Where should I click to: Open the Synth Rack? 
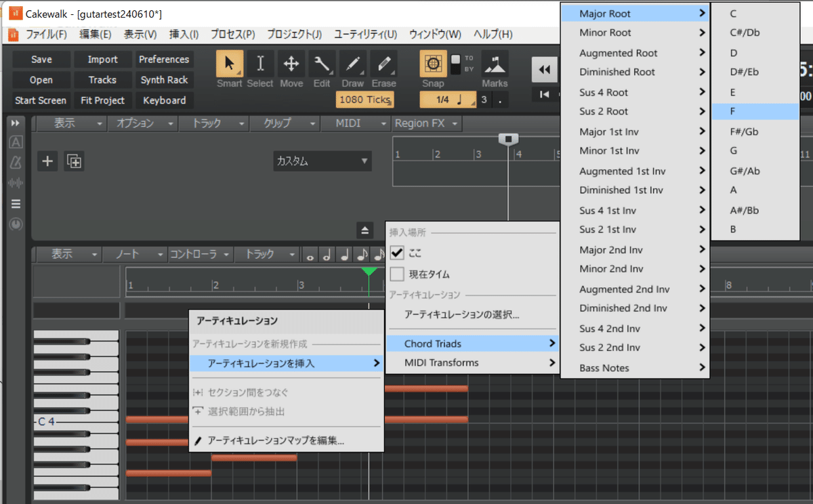164,79
